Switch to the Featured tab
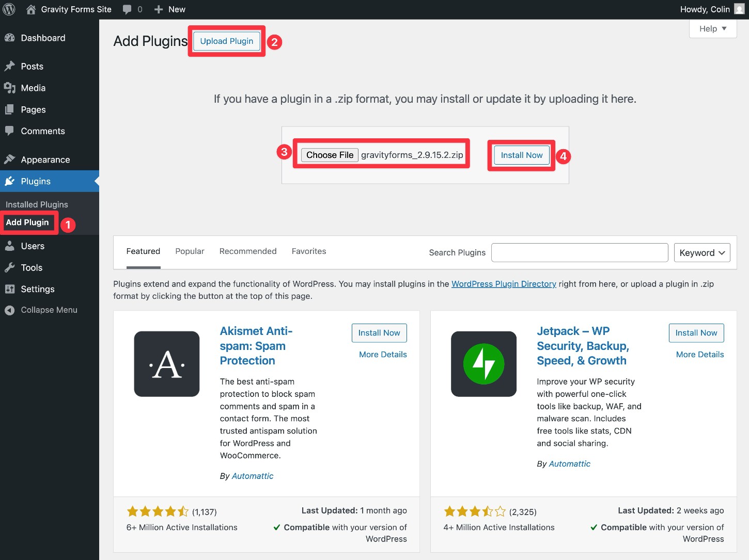 coord(143,251)
